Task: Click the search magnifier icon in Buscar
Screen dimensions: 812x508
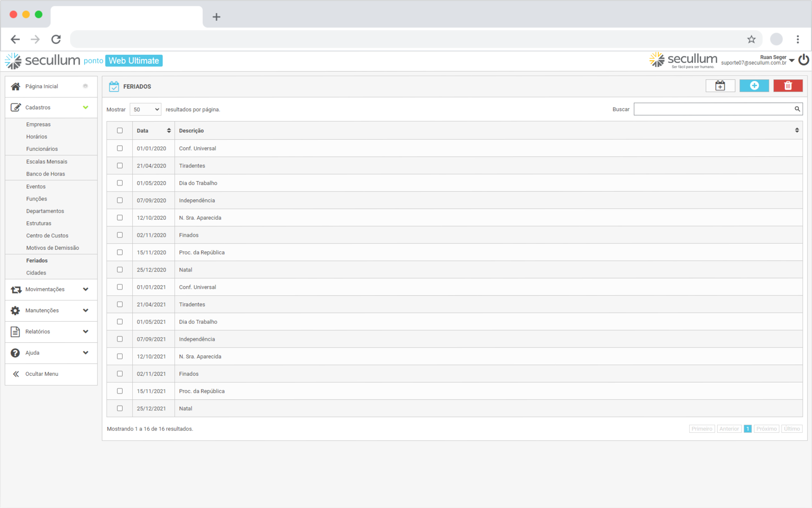Action: tap(797, 109)
